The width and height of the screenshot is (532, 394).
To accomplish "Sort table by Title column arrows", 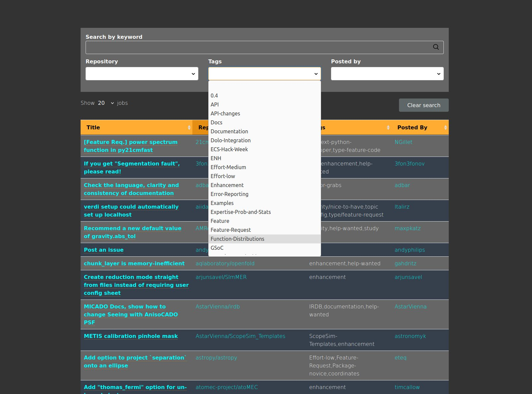I will click(189, 128).
